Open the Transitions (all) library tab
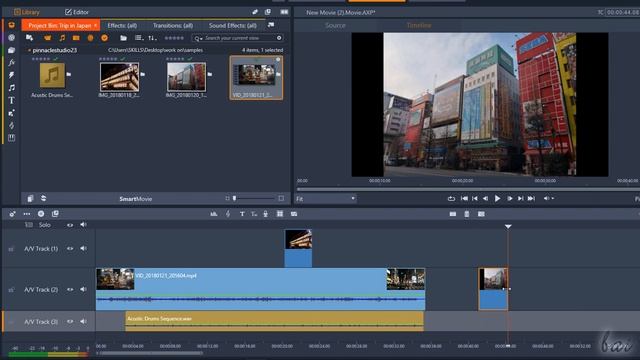 pyautogui.click(x=173, y=25)
